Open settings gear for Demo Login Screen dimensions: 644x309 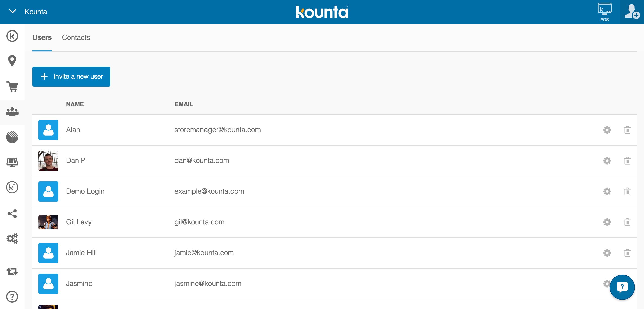(x=607, y=191)
